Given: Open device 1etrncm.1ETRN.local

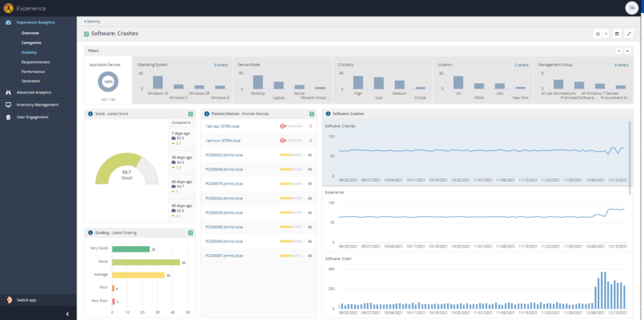Looking at the screenshot, I should tap(222, 141).
